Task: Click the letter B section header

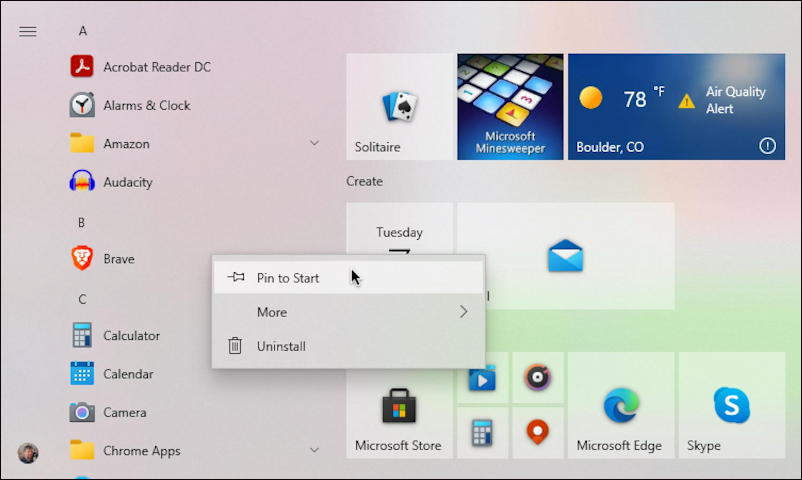Action: [82, 223]
